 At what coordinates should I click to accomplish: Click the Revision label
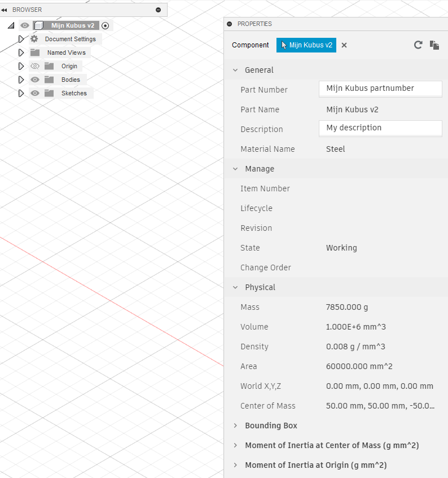[x=256, y=228]
